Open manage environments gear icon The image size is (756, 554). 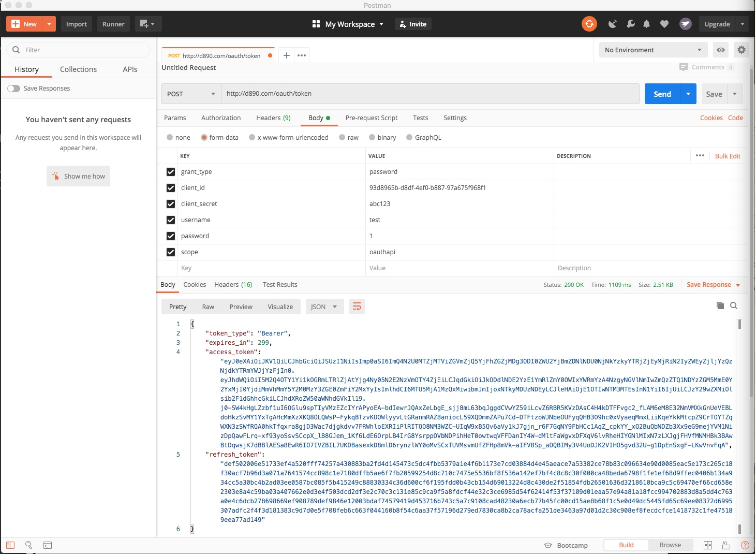[x=742, y=50]
